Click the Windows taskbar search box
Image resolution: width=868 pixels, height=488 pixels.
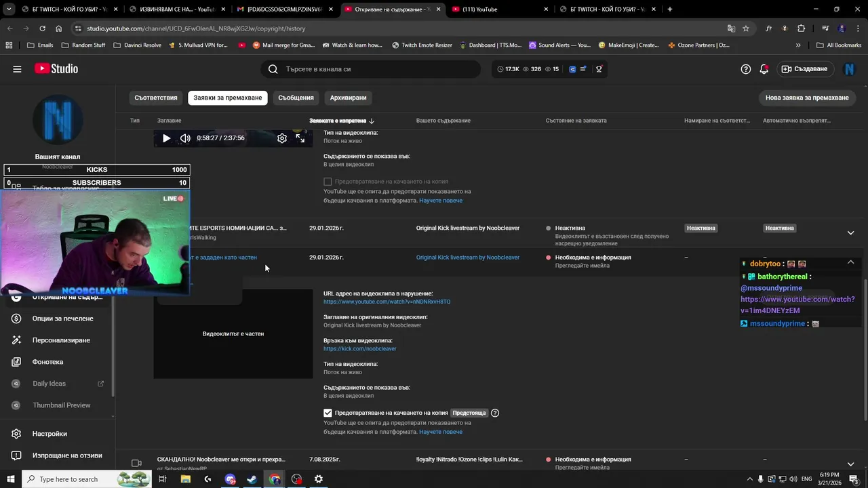click(x=85, y=479)
